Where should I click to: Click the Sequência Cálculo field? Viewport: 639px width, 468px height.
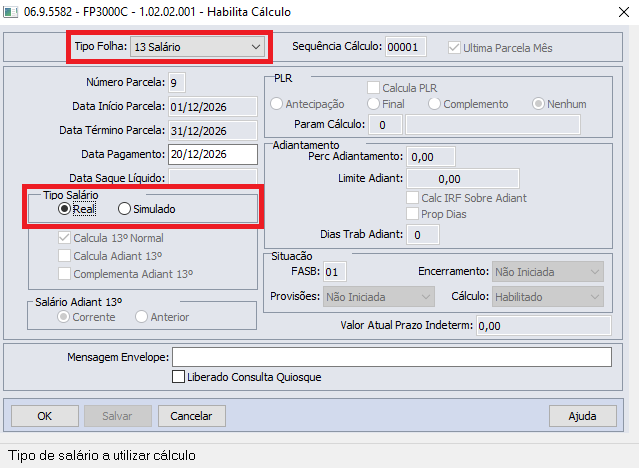point(405,47)
